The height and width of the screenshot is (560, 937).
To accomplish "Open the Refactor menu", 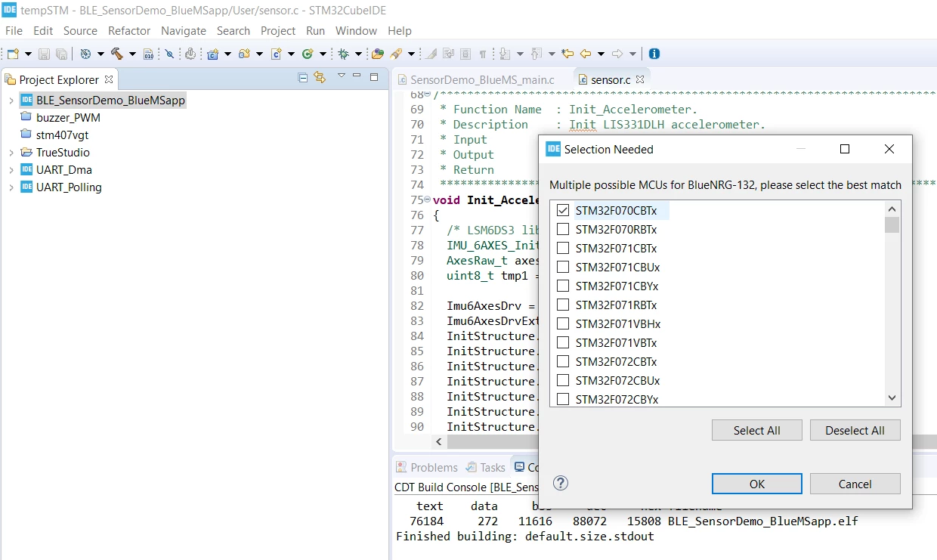I will (x=129, y=30).
